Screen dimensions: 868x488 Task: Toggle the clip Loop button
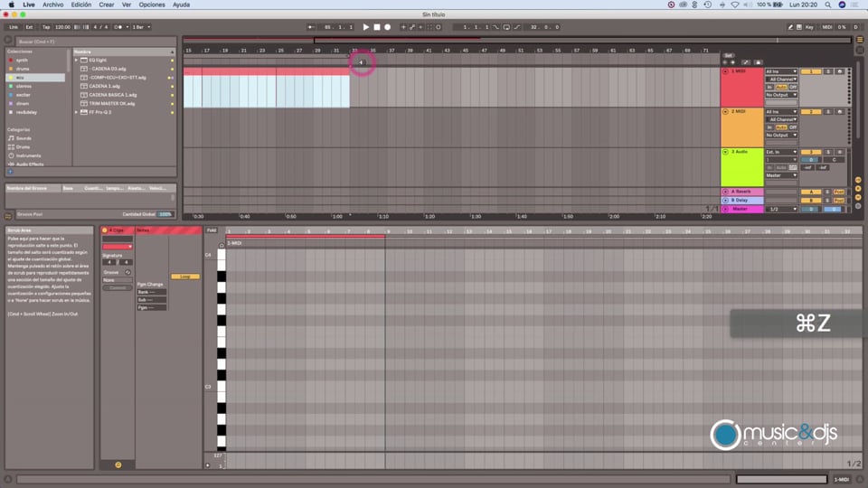coord(185,277)
